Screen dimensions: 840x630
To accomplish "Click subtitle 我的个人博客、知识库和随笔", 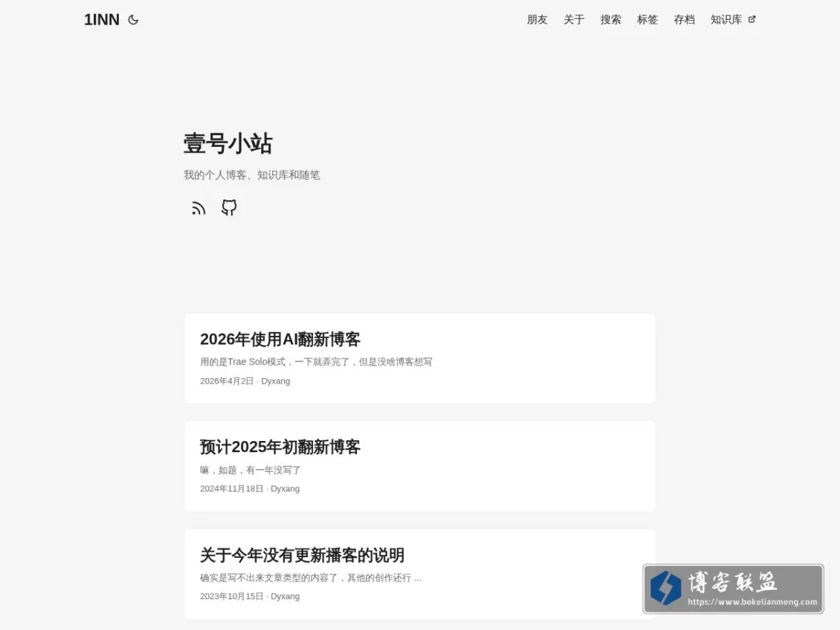I will click(252, 175).
